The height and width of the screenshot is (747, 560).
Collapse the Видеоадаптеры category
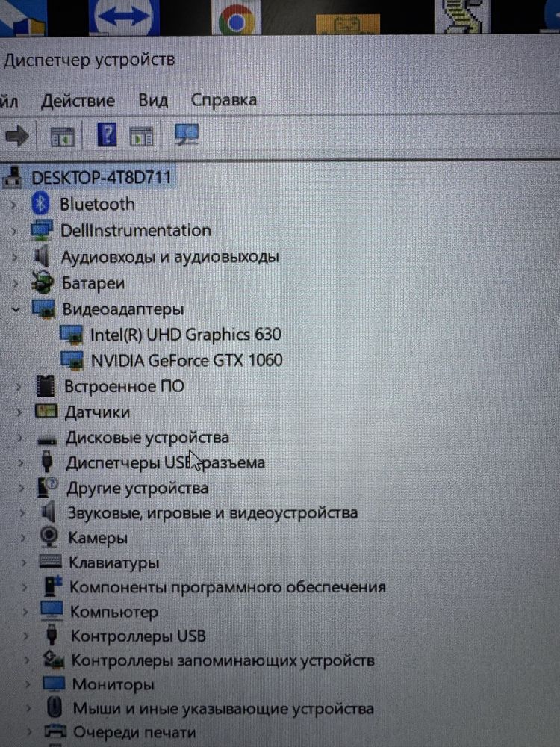tap(16, 309)
